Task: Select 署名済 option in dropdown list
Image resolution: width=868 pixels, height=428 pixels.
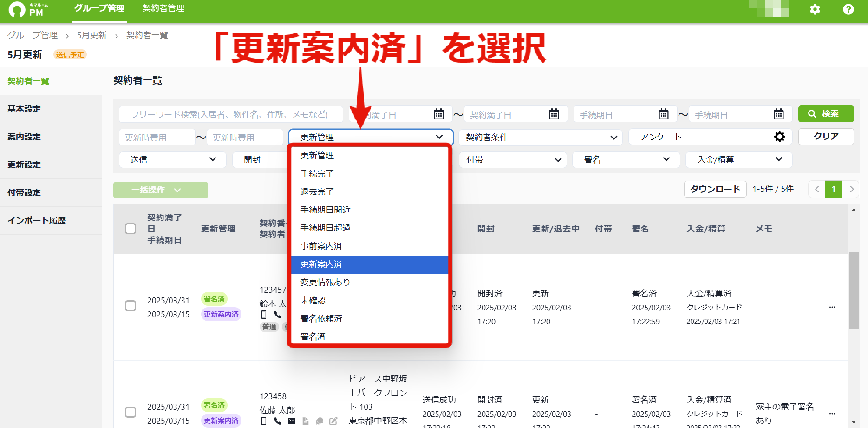Action: click(x=370, y=336)
